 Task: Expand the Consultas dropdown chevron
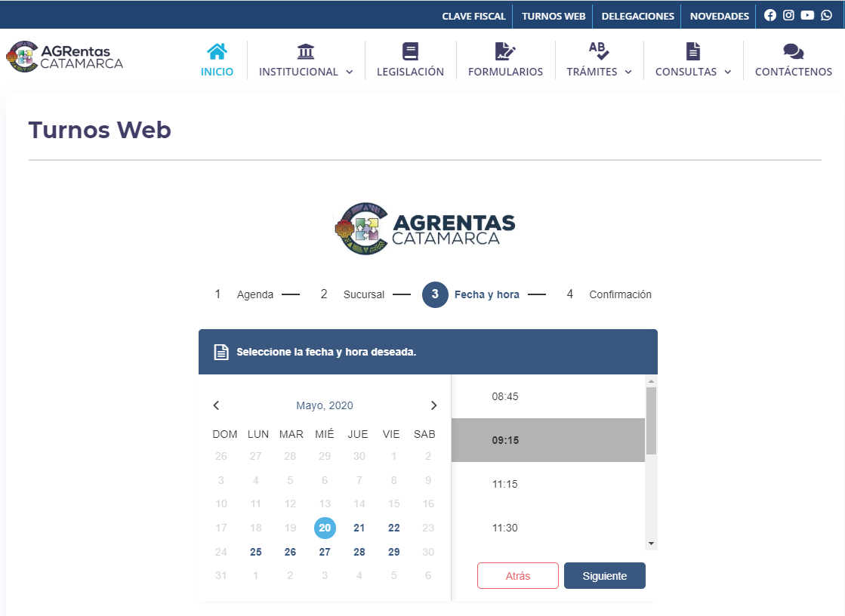[x=727, y=72]
